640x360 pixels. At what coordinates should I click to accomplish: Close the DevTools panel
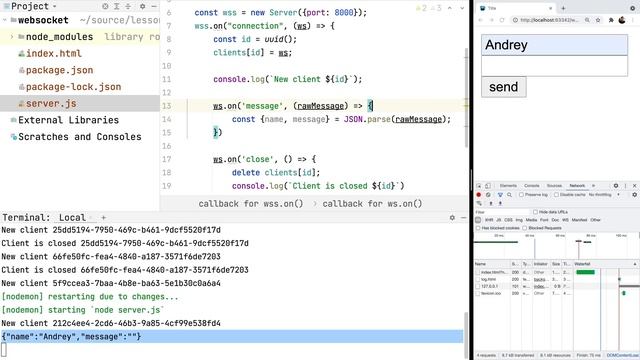pos(635,186)
